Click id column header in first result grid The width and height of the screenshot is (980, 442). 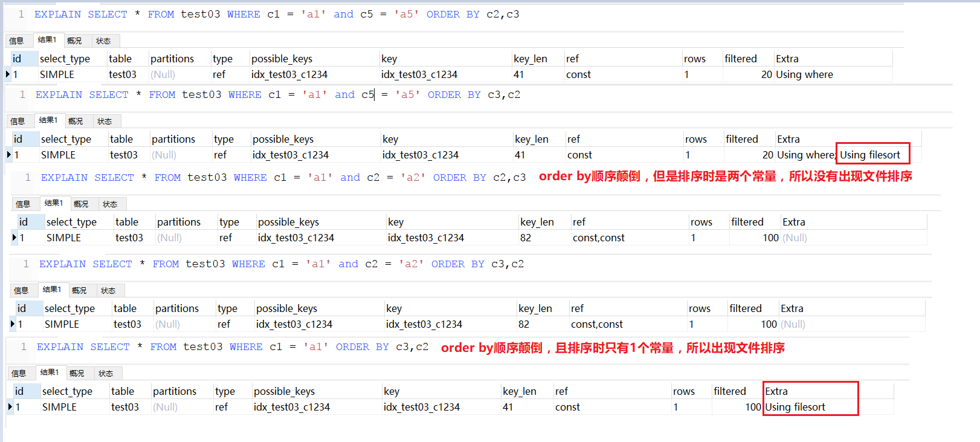24,59
